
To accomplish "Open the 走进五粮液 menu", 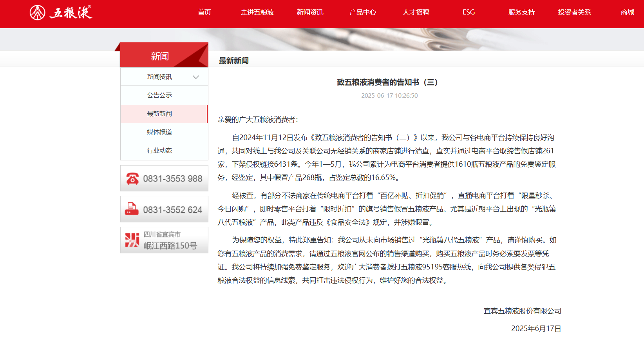I will [257, 13].
